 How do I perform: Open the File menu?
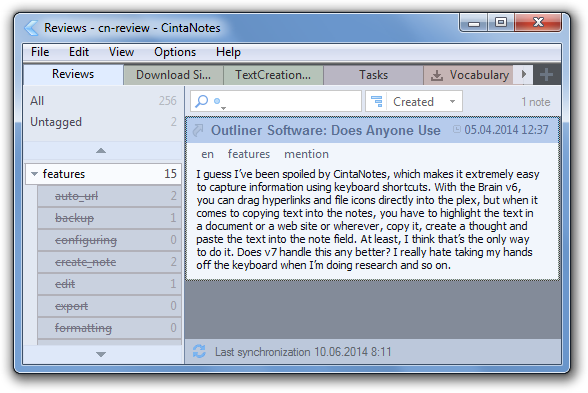click(x=40, y=52)
